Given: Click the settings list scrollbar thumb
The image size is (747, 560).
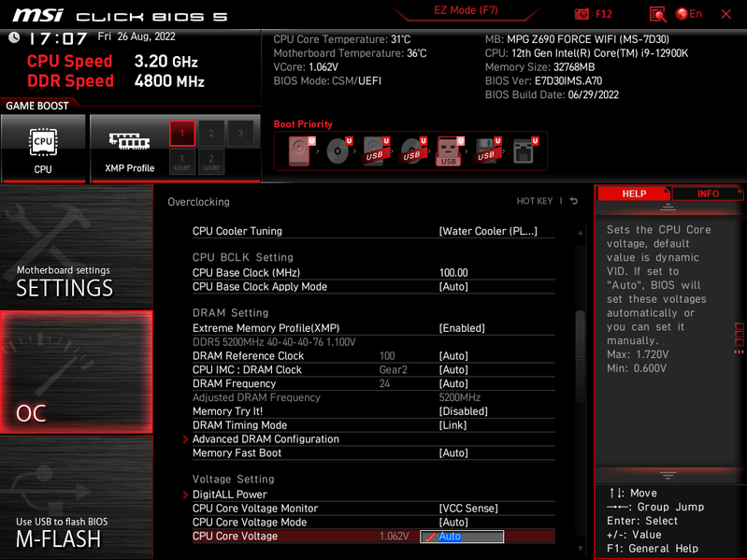Looking at the screenshot, I should point(580,357).
